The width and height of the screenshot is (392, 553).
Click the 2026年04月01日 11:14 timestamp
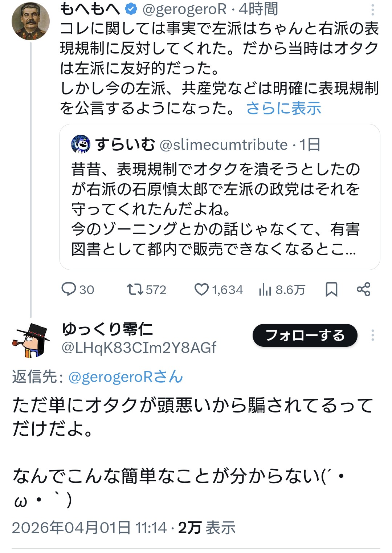(89, 528)
